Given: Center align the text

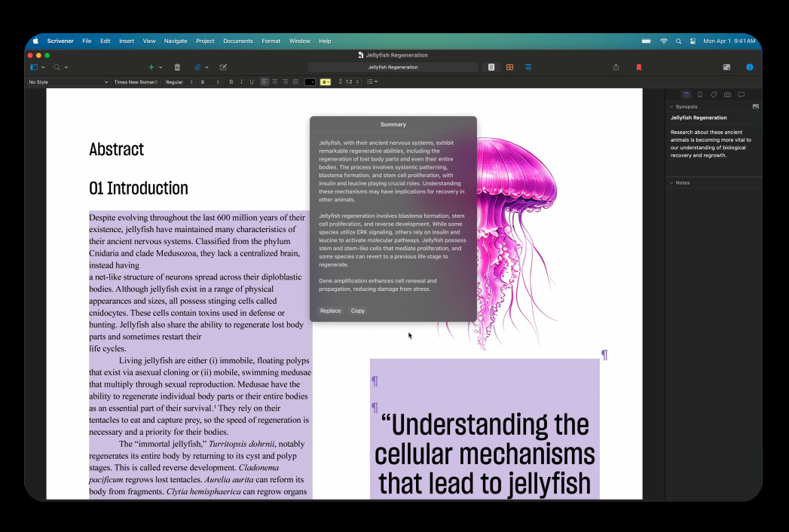Looking at the screenshot, I should pyautogui.click(x=275, y=82).
